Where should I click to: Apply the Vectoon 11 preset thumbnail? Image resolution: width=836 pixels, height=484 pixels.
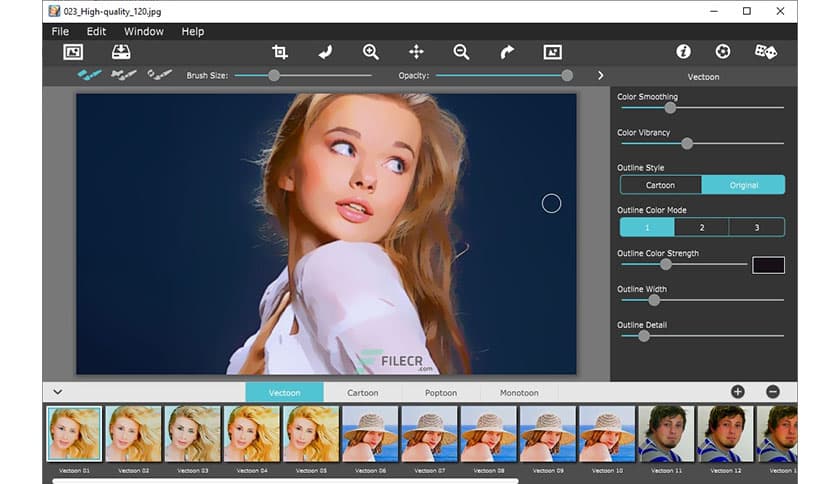click(x=666, y=433)
